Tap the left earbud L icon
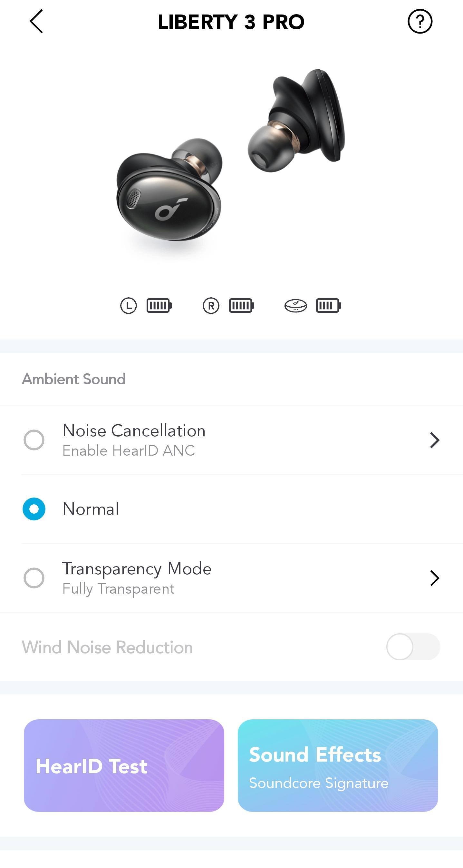The height and width of the screenshot is (868, 463). click(x=128, y=306)
